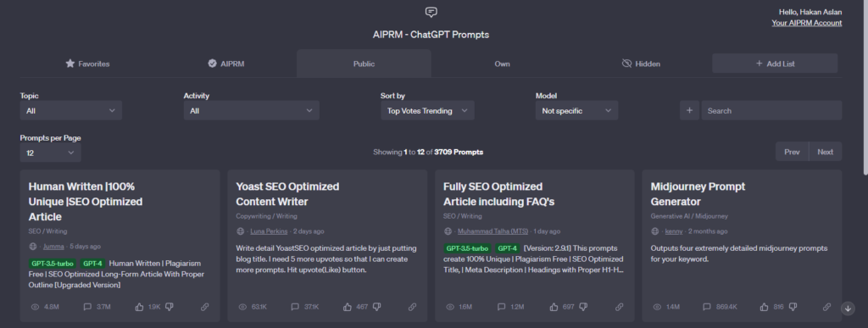The image size is (868, 328).
Task: Open Midjourney Prompt Generator prompt
Action: pyautogui.click(x=698, y=194)
